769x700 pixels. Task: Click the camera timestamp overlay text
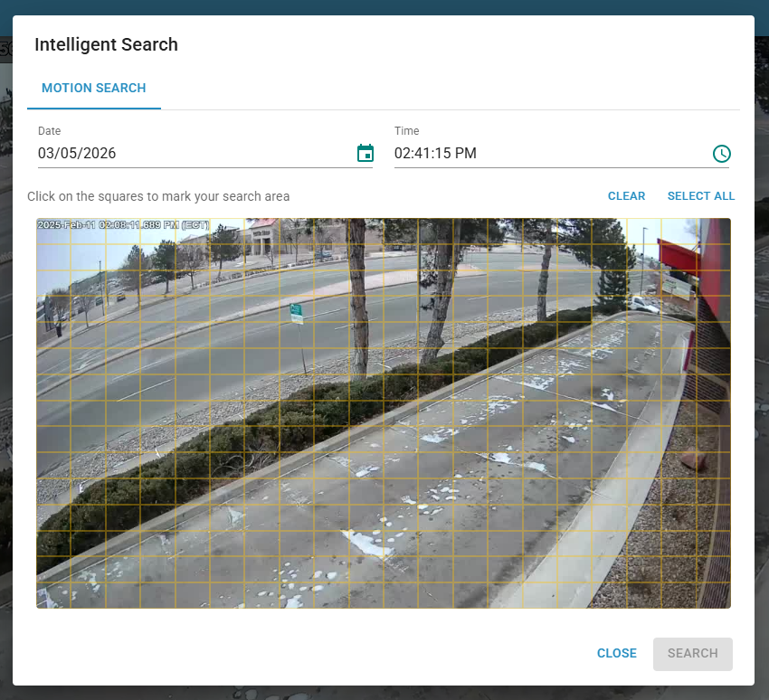[122, 224]
